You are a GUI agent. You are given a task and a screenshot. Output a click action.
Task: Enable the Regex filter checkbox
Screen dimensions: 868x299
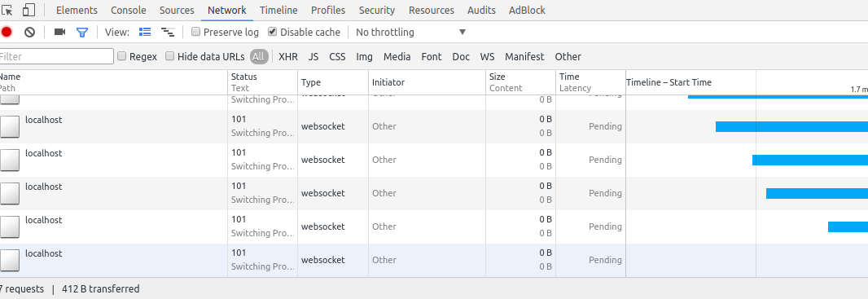pyautogui.click(x=122, y=56)
